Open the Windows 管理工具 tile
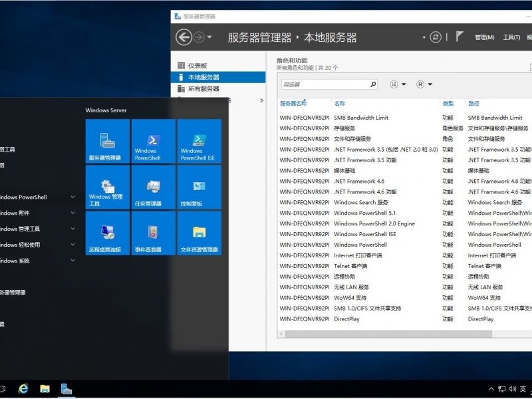 [x=108, y=187]
